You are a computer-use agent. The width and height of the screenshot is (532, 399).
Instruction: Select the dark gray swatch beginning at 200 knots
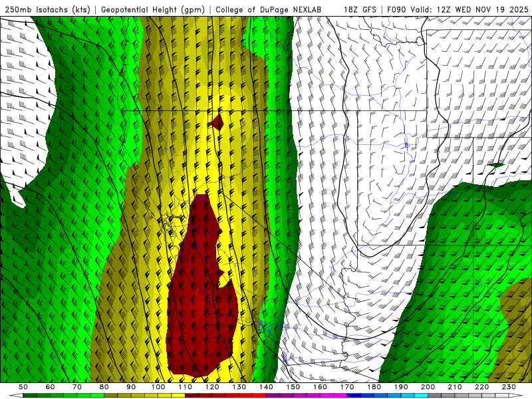click(435, 396)
